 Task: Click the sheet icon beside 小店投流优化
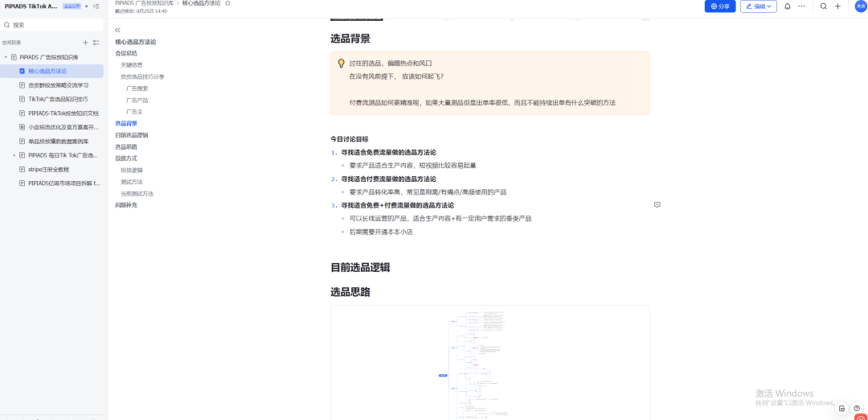(23, 127)
